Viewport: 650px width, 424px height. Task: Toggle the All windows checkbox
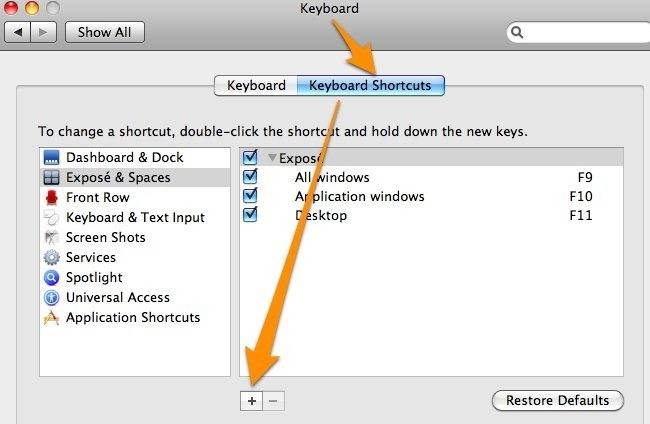coord(250,177)
